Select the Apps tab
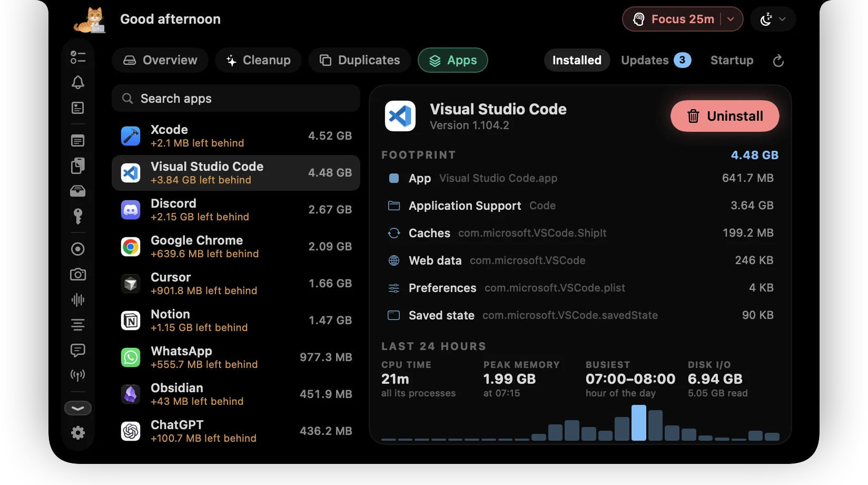The height and width of the screenshot is (485, 868). click(x=453, y=60)
